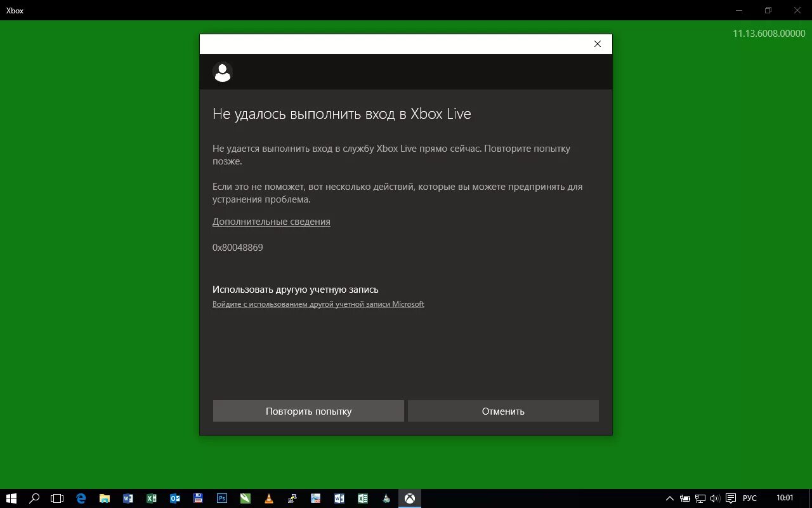Click the Повторить попытку button
The width and height of the screenshot is (812, 508).
pyautogui.click(x=308, y=411)
